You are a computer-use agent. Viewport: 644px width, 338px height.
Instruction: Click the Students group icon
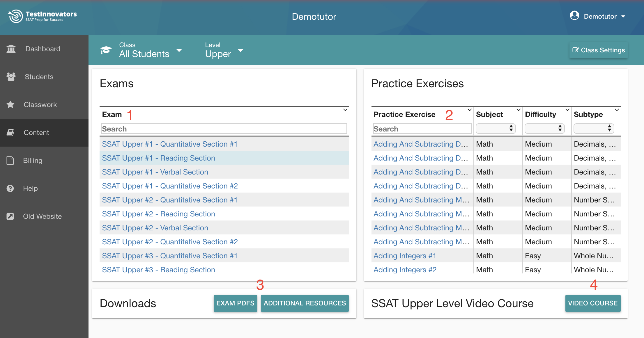[x=11, y=77]
